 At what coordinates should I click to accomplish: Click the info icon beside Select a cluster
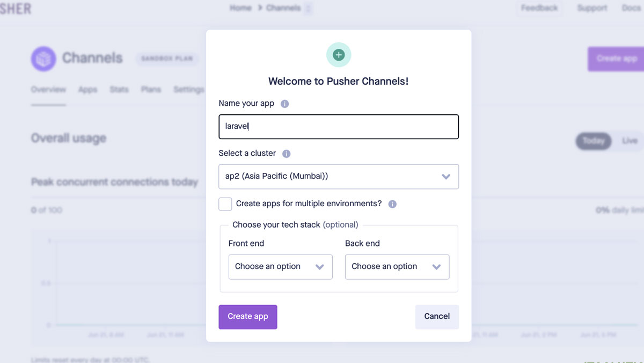[x=287, y=154]
